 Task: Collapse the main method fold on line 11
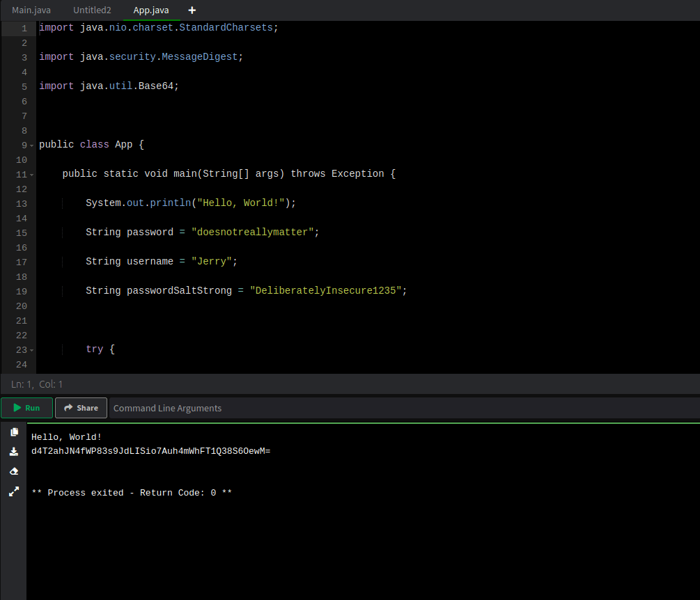(32, 175)
